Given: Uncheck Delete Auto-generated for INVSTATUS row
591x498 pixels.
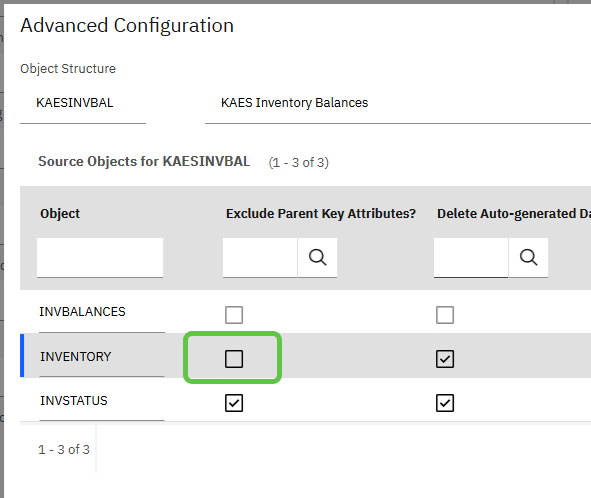Looking at the screenshot, I should pyautogui.click(x=445, y=403).
